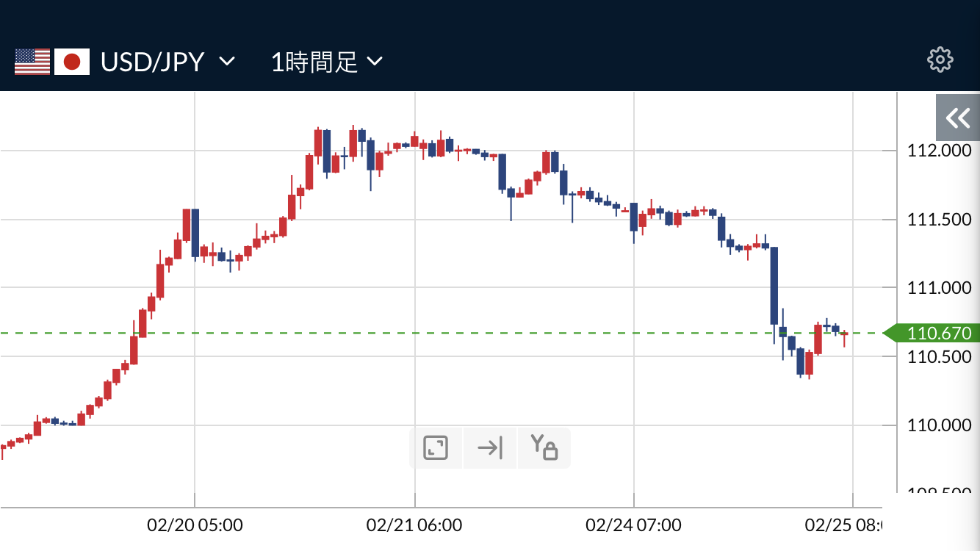Jump to latest candle with arrow-to-bar icon
This screenshot has width=980, height=551.
pyautogui.click(x=490, y=447)
